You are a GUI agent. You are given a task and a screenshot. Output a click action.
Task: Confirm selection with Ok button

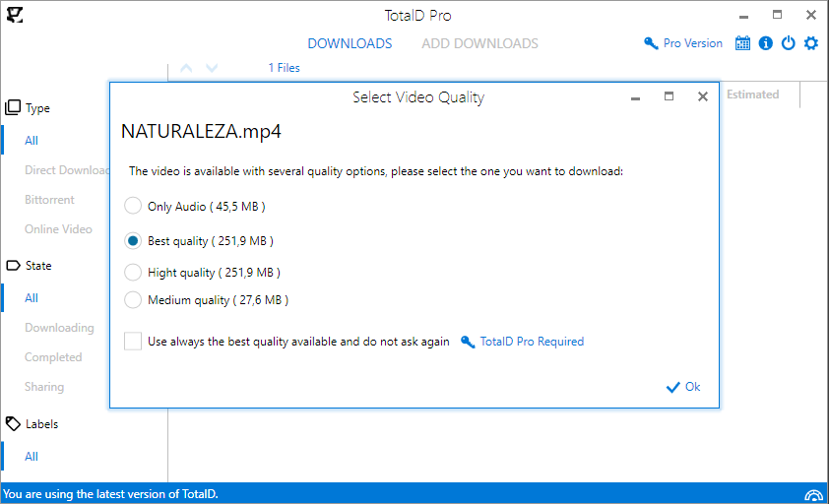coord(683,387)
